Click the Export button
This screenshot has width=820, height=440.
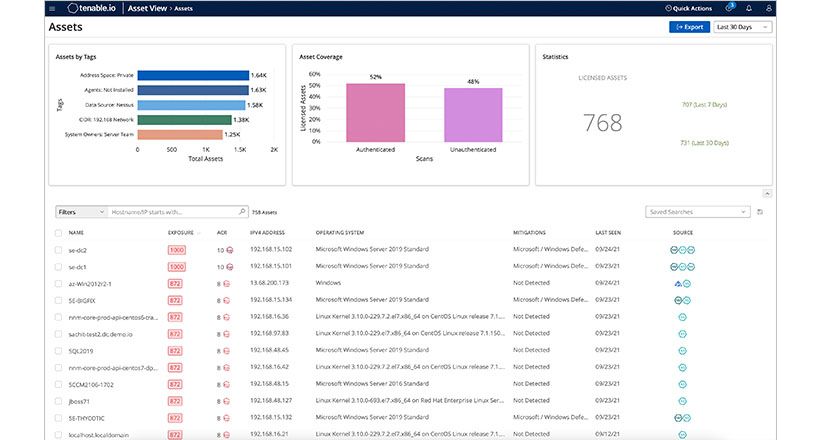689,27
